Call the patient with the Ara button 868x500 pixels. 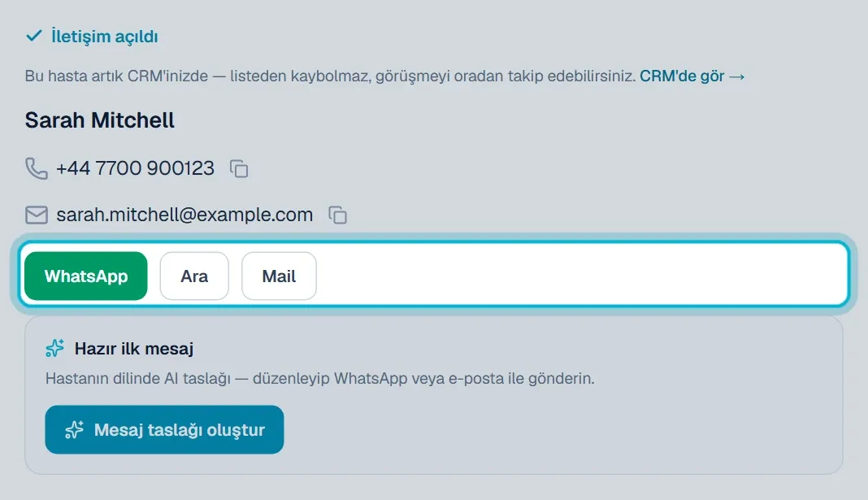194,276
